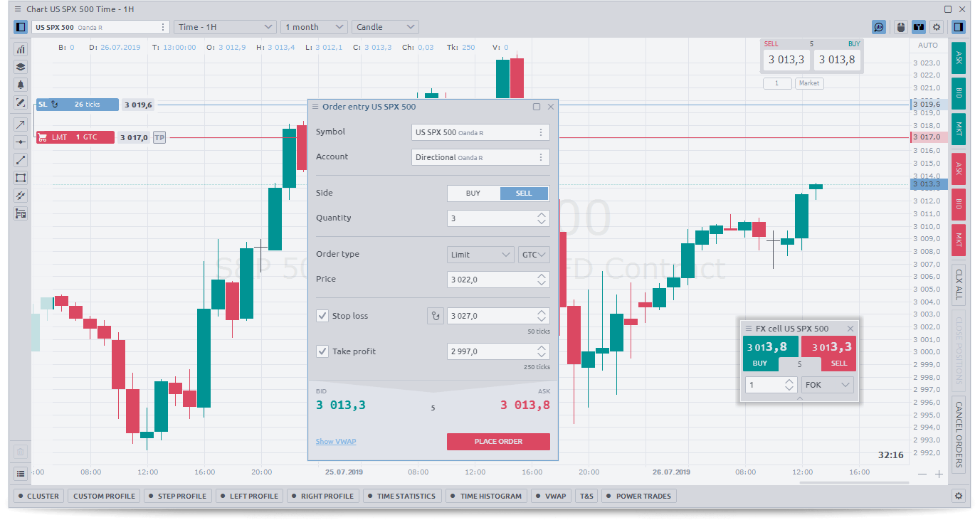Toggle the left drawing toolbar panel icon

coord(21,27)
